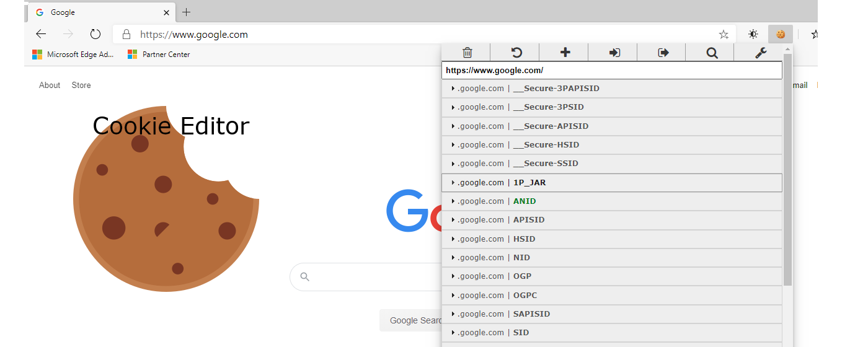Open Microsoft Edge Add-ons bookmark
The image size is (868, 347).
point(73,55)
